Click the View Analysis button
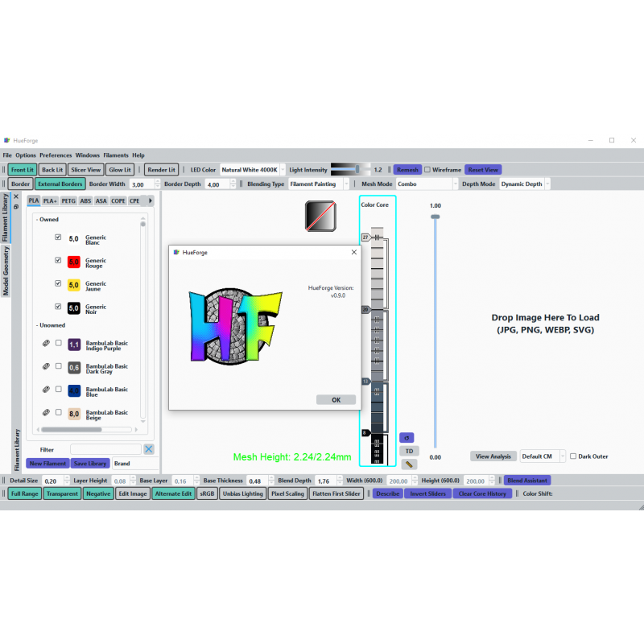Image resolution: width=644 pixels, height=644 pixels. pos(493,456)
